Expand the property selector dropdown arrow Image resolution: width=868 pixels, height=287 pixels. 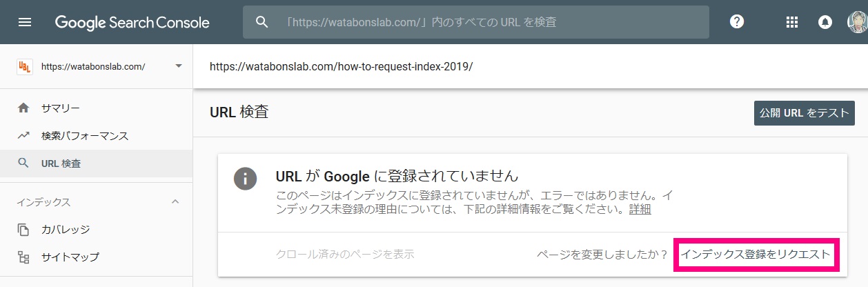coord(179,66)
